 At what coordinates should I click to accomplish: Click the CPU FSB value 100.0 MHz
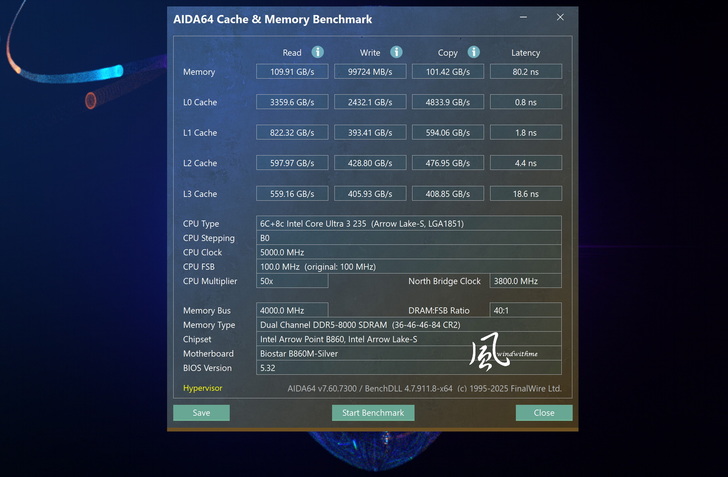coord(409,267)
